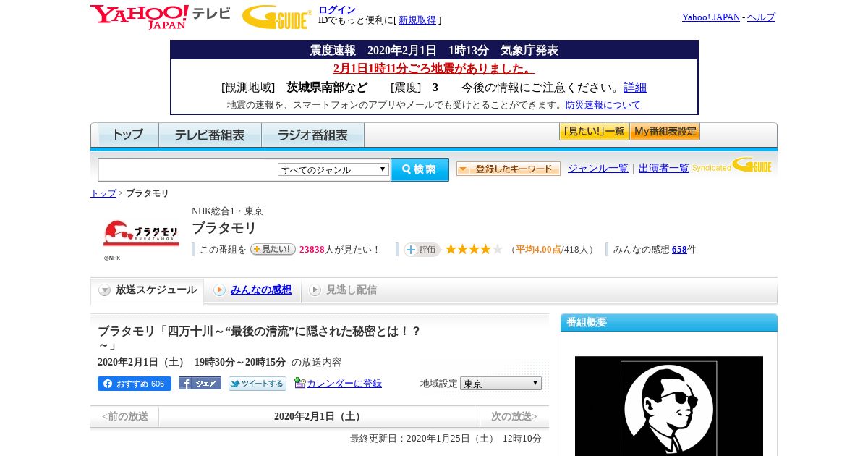Viewport: 868px width, 456px height.
Task: Click the program title ブラタモリ heading
Action: 224,228
